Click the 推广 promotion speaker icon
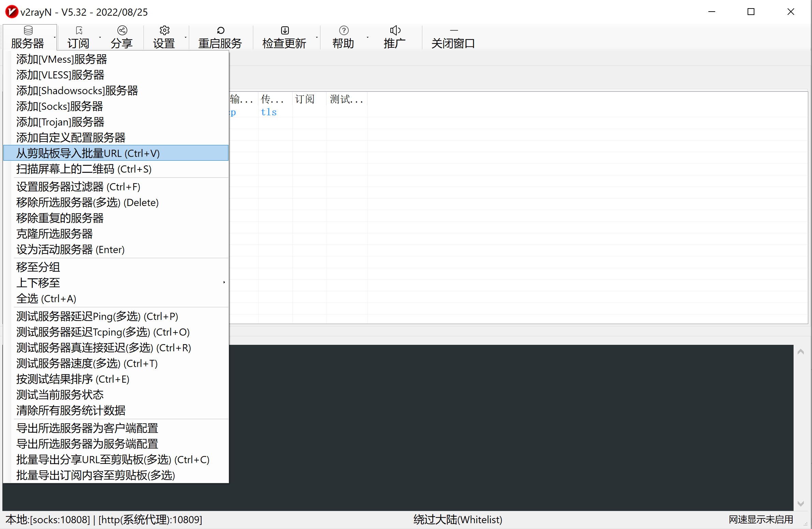Image resolution: width=812 pixels, height=529 pixels. (x=395, y=30)
